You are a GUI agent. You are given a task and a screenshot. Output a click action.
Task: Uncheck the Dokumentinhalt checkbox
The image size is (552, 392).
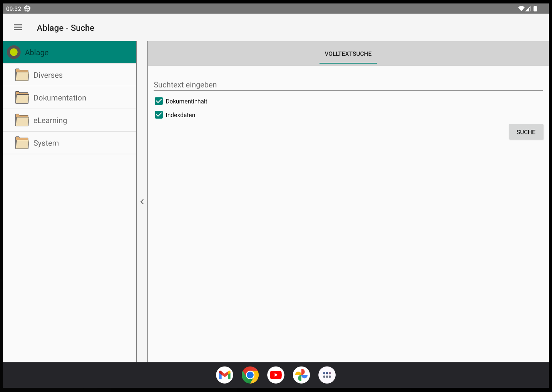[159, 101]
